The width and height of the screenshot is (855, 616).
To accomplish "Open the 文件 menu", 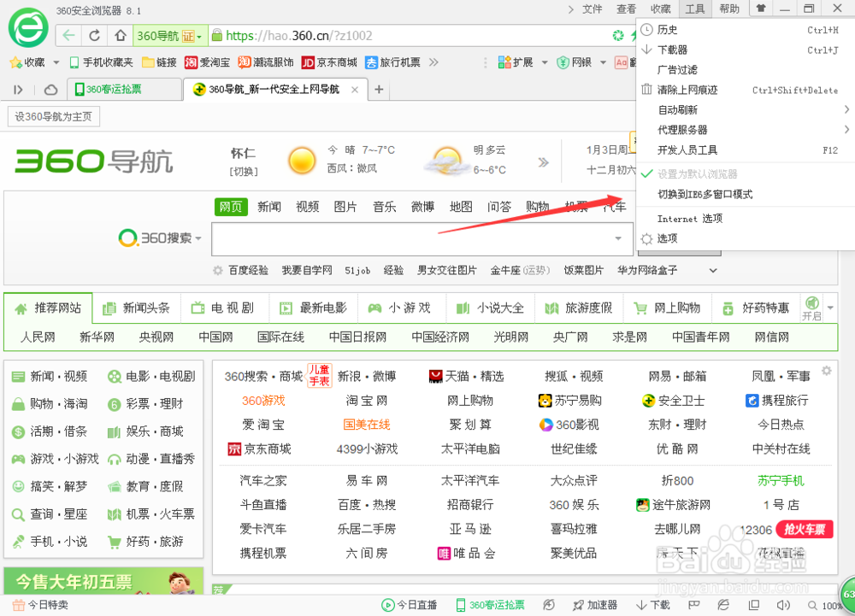I will 593,9.
